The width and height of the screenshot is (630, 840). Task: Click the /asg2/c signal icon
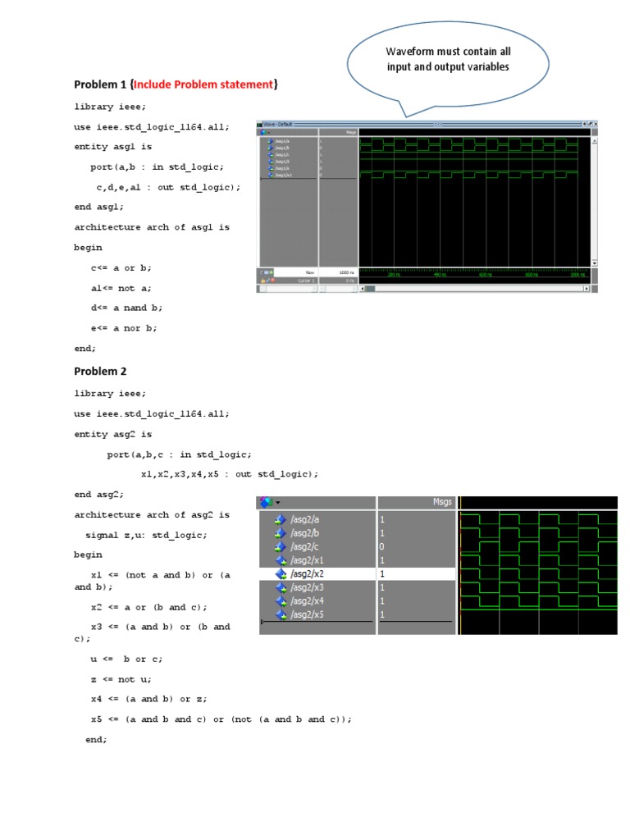point(280,546)
